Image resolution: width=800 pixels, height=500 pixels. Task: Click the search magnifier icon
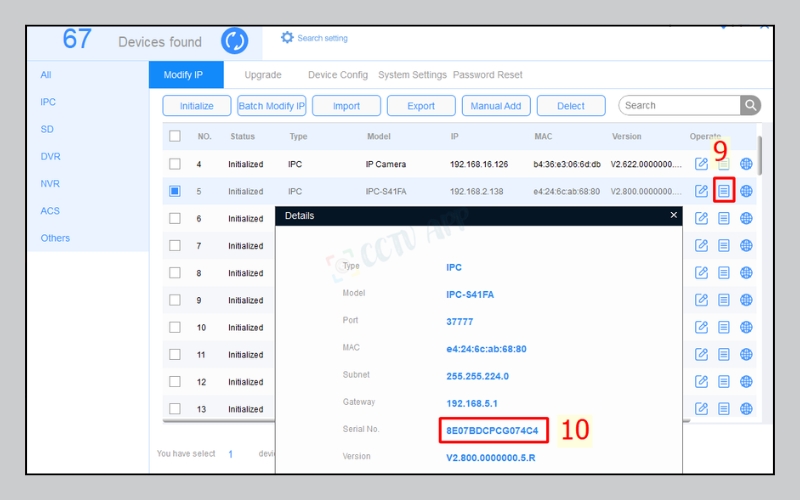[750, 106]
